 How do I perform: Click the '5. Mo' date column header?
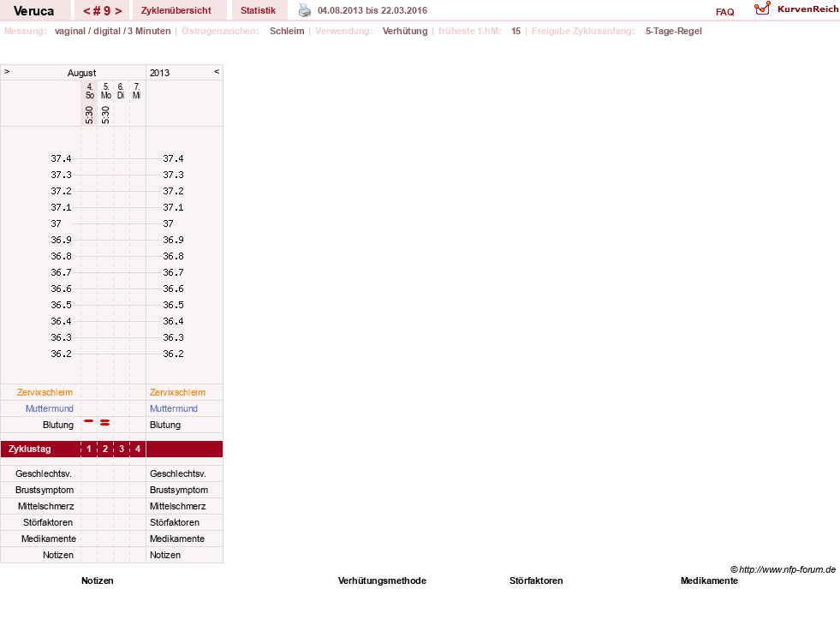tap(106, 91)
